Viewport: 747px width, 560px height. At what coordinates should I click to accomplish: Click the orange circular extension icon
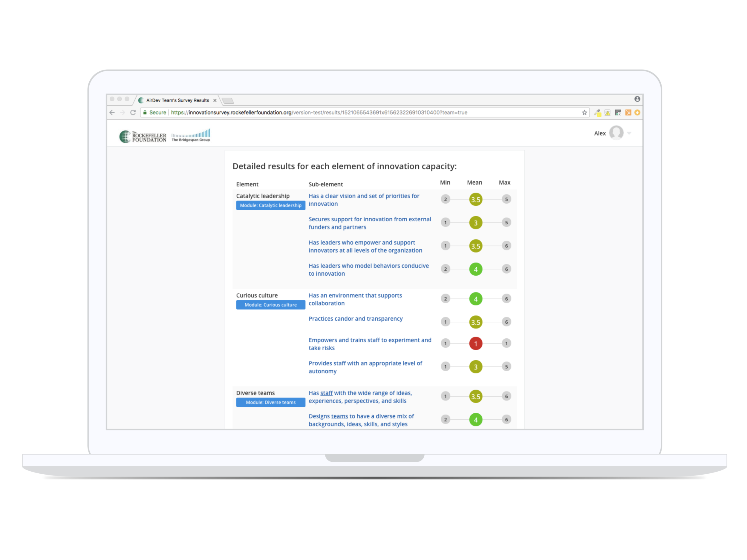coord(637,113)
